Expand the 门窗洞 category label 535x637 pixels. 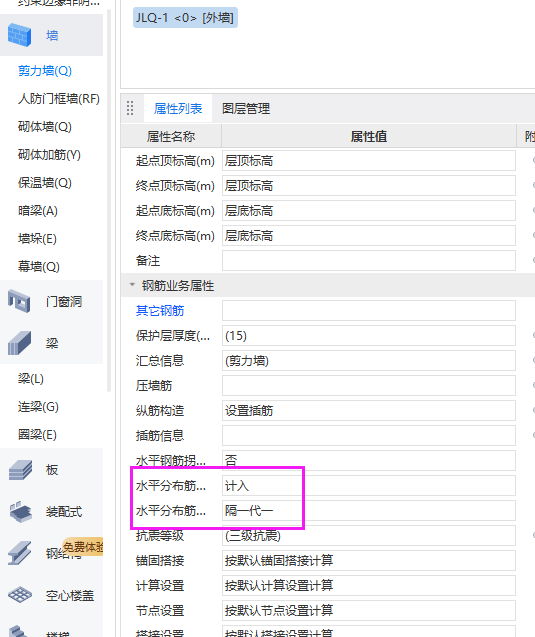click(64, 302)
